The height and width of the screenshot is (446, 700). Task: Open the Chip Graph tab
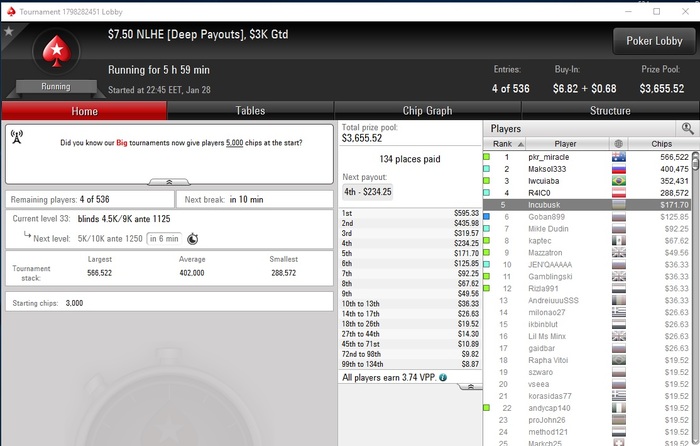pos(428,111)
